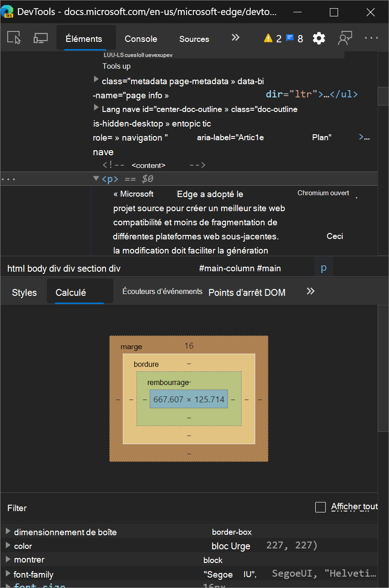Click the feedback person icon in the toolbar
The width and height of the screenshot is (389, 588).
345,38
